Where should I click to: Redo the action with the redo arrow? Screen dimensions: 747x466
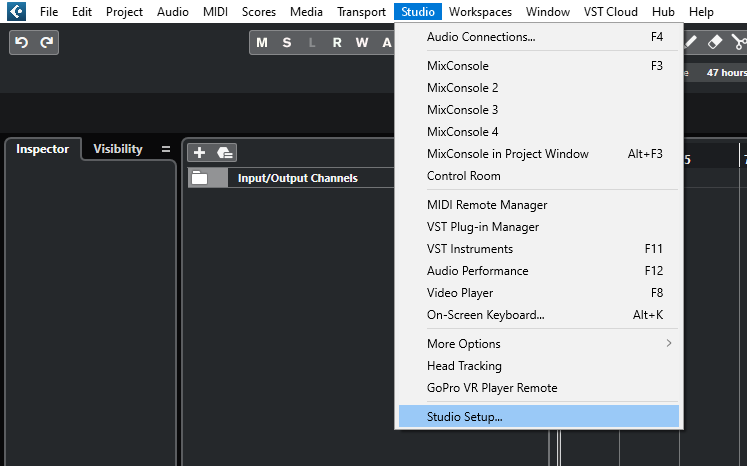tap(46, 42)
